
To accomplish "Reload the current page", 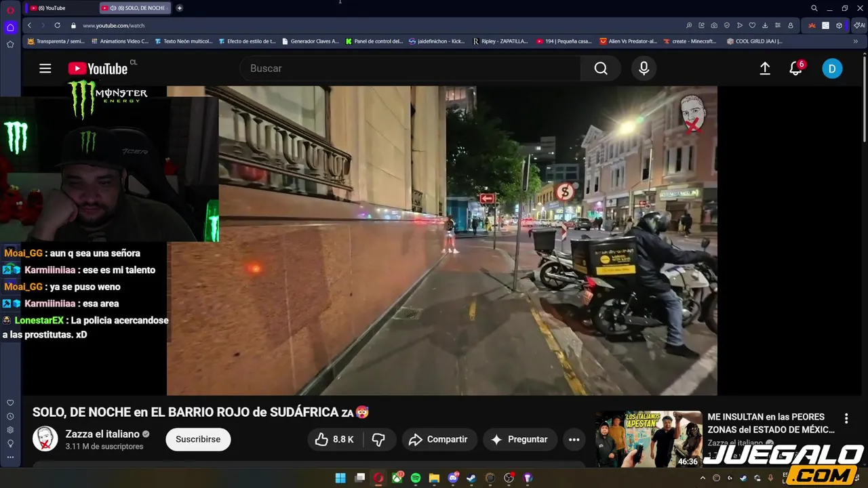I will coord(57,25).
